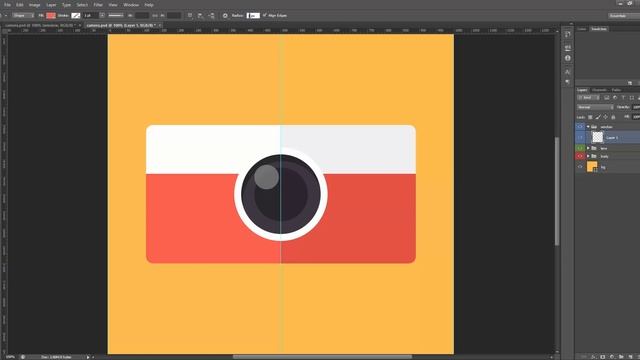Switch to the Paths tab

click(616, 90)
